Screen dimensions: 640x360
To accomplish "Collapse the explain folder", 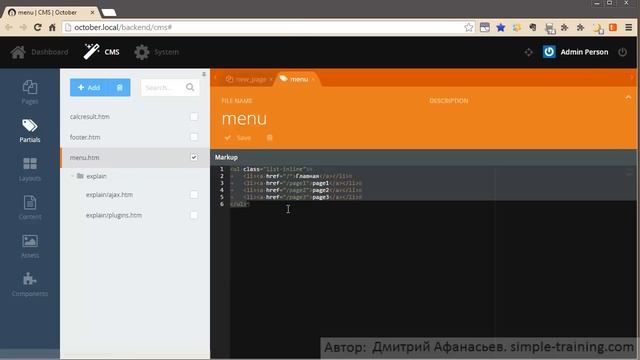I will 72,176.
